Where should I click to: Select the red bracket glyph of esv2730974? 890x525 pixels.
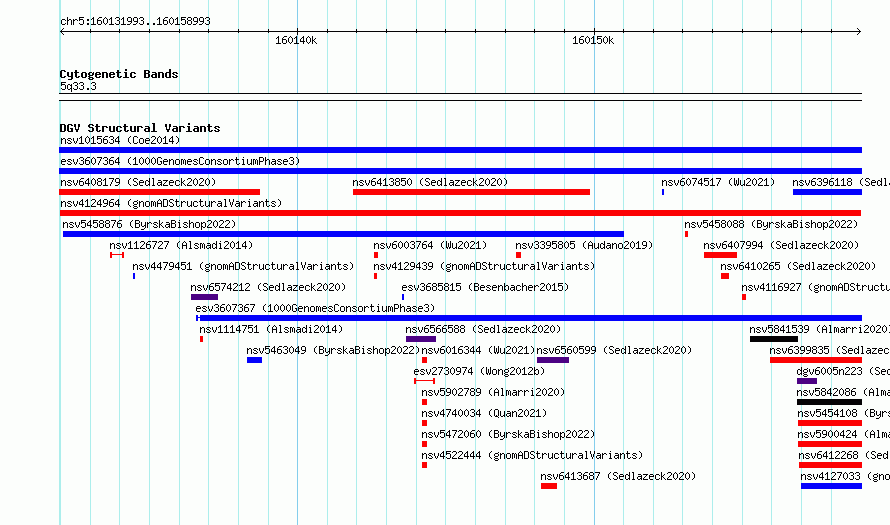[x=425, y=381]
